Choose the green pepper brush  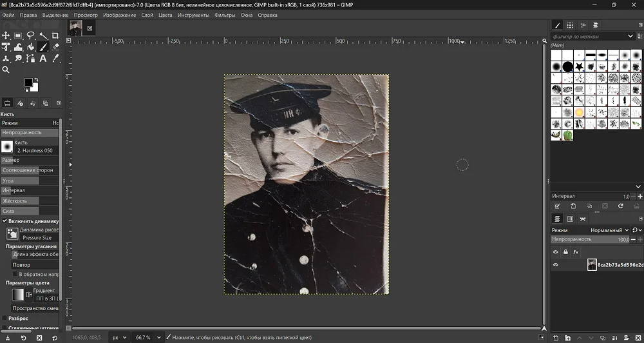[567, 135]
